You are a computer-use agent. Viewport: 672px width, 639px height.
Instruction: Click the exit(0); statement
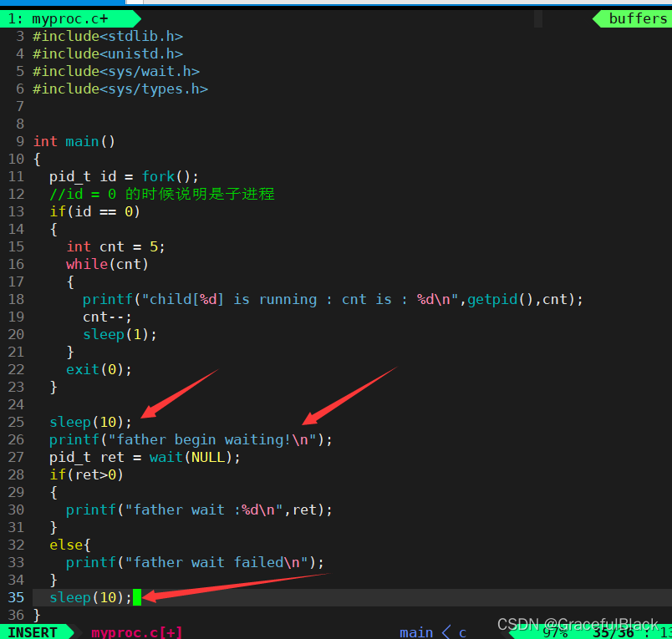pos(99,370)
